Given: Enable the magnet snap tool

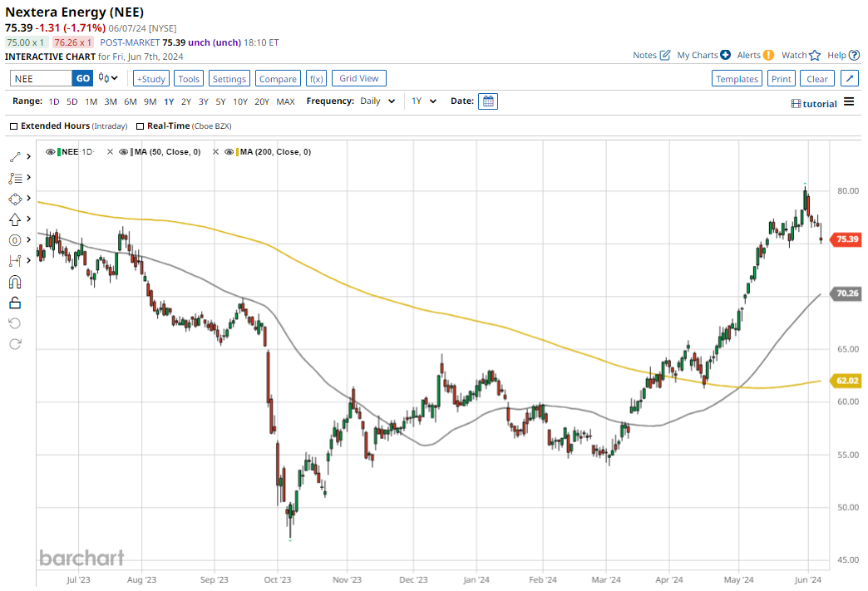Looking at the screenshot, I should coord(15,282).
